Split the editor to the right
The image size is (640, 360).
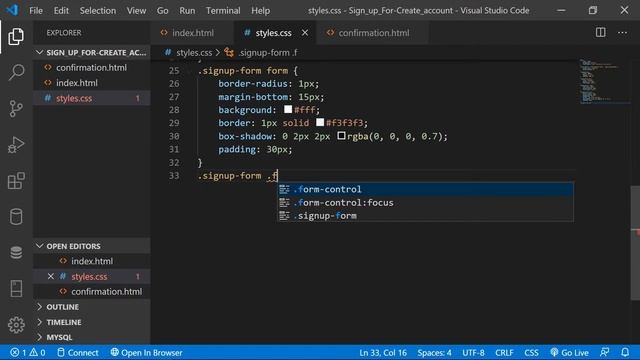(600, 33)
